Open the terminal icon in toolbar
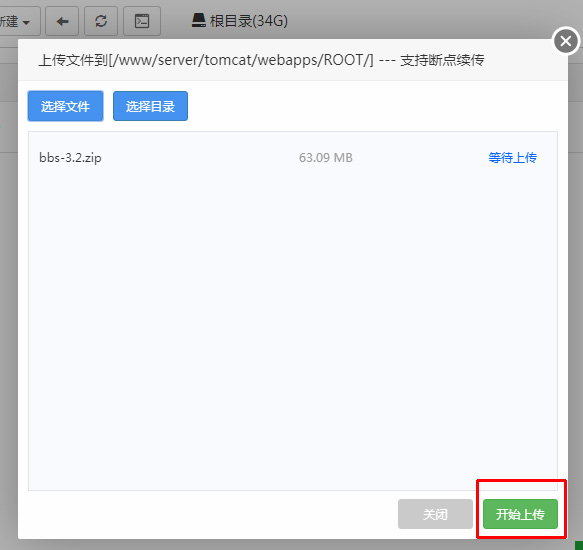 click(142, 21)
